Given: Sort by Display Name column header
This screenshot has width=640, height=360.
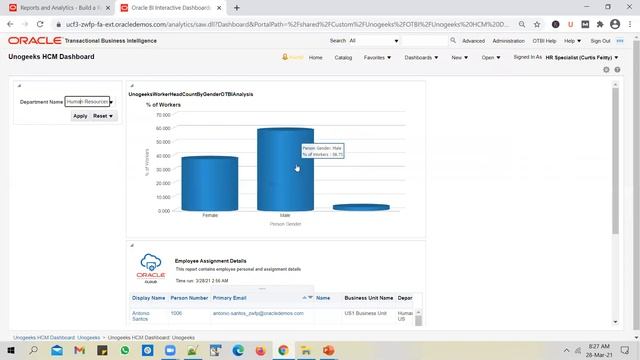Looking at the screenshot, I should (149, 298).
